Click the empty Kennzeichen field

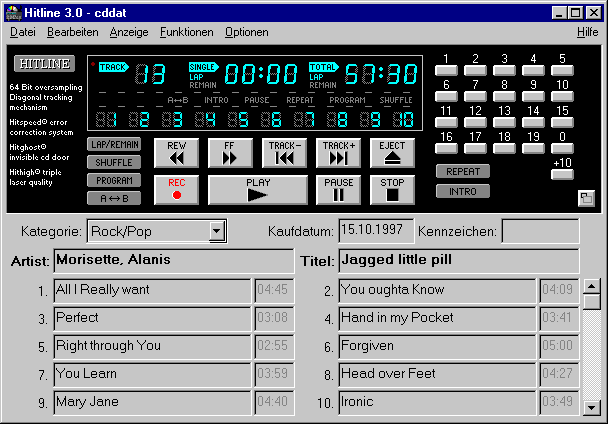[x=540, y=231]
